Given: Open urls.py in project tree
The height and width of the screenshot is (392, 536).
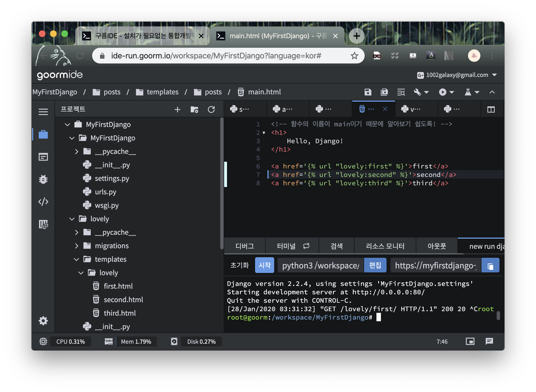Looking at the screenshot, I should [105, 192].
